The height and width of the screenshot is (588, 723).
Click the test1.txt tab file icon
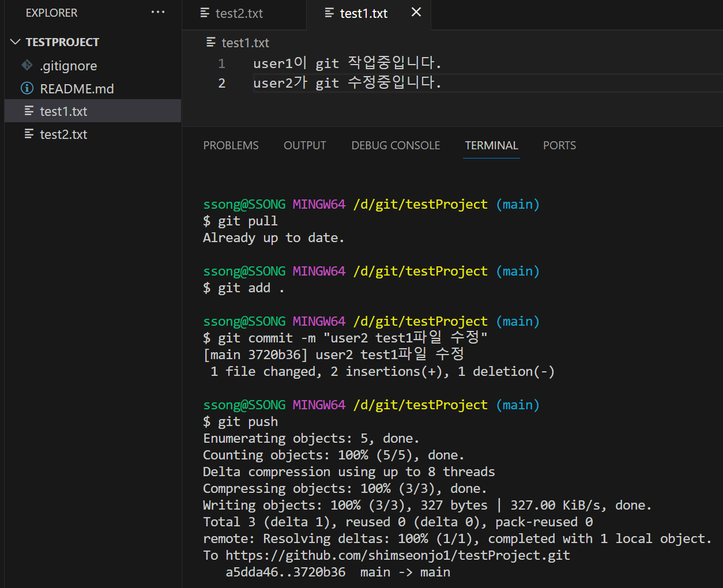(x=329, y=13)
